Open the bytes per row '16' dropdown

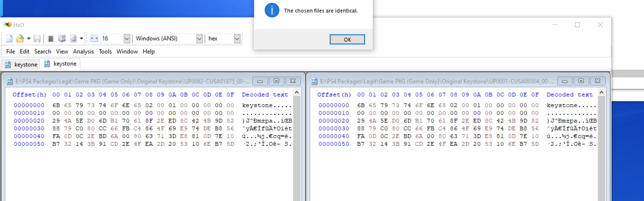click(127, 39)
